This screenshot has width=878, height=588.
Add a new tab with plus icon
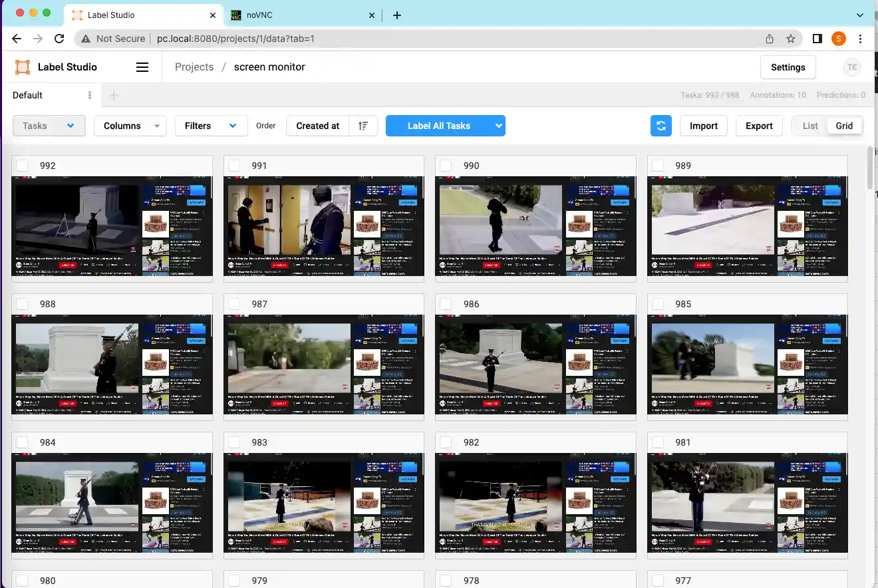pos(114,95)
